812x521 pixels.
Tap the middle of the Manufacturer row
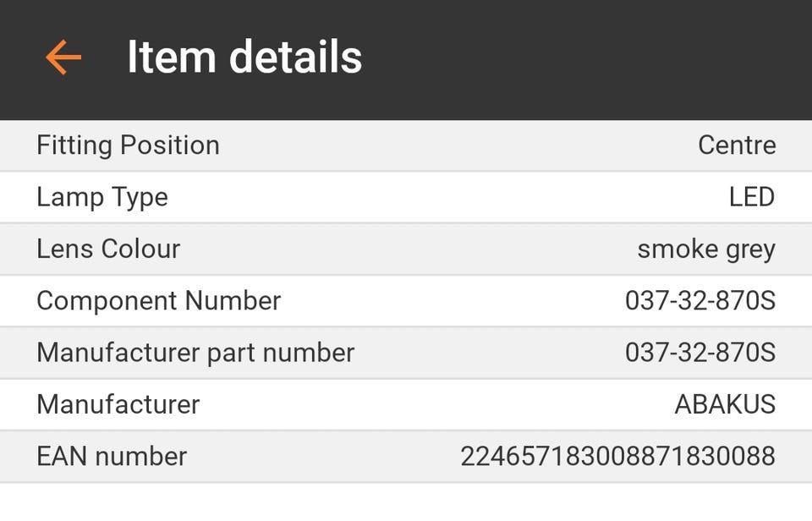coord(406,404)
